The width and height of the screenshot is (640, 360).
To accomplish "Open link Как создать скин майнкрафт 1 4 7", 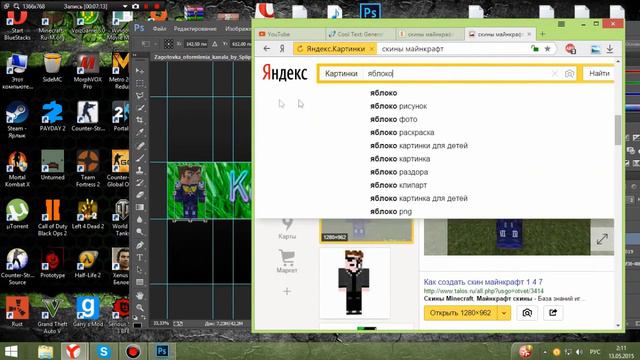I will [483, 282].
